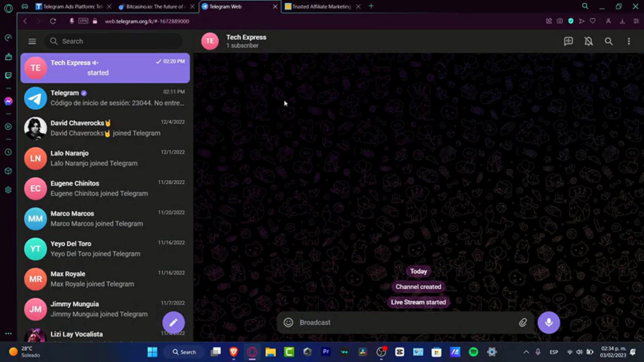Toggle the browser VPN badge
Screen dimensions: 644x362
83,21
